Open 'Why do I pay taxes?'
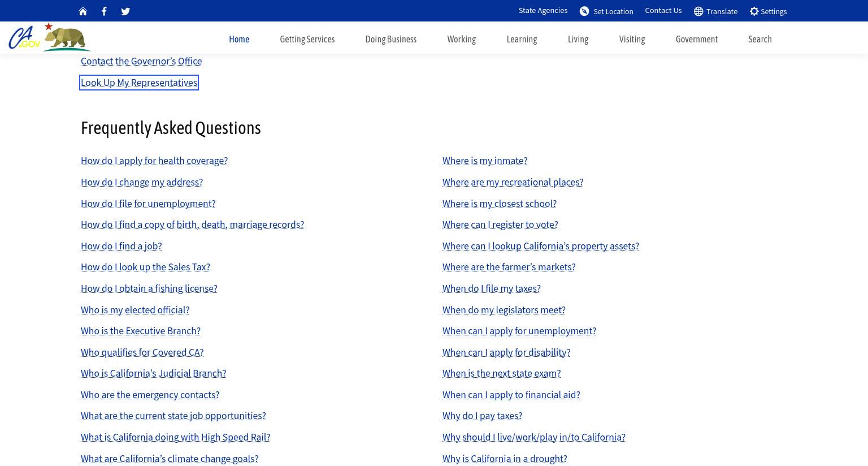 [x=482, y=416]
